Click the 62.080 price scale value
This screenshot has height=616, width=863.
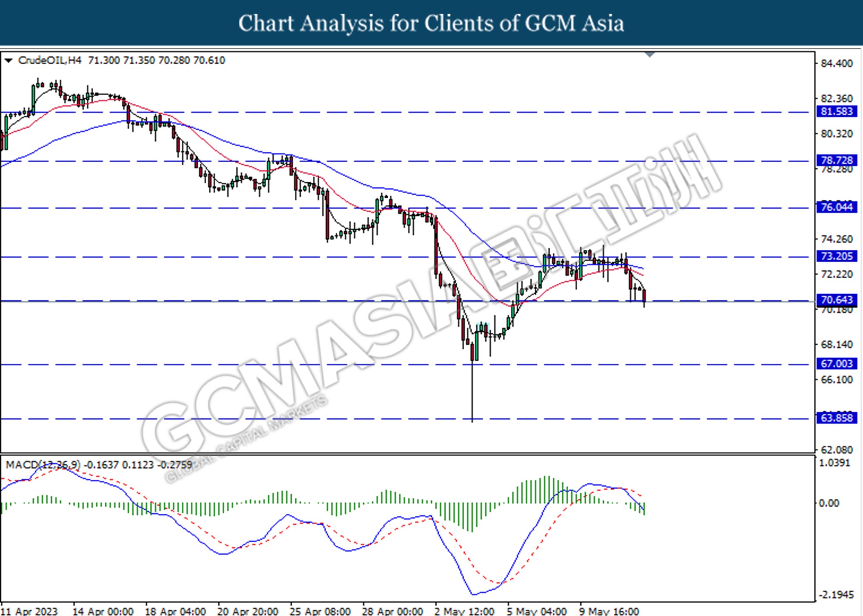tap(837, 450)
